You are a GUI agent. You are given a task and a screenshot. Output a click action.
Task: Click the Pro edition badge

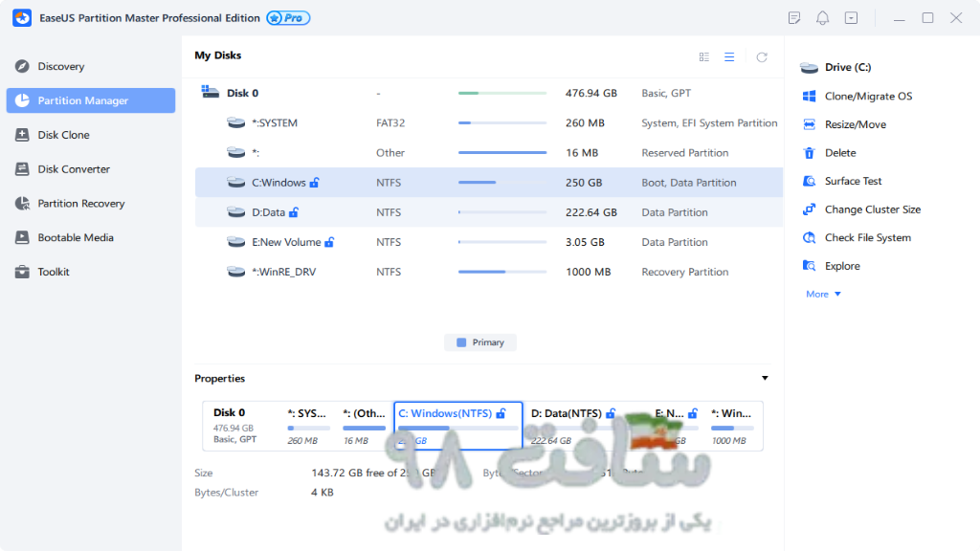click(288, 18)
